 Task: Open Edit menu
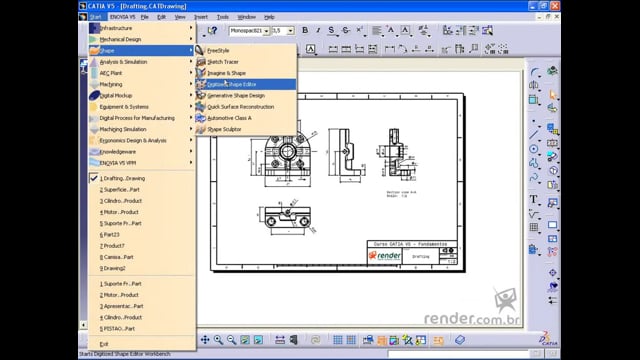point(162,17)
